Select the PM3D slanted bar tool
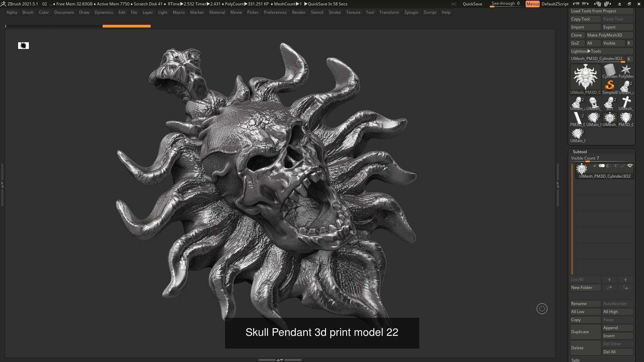Viewport: 644px width, 362px height. click(577, 119)
